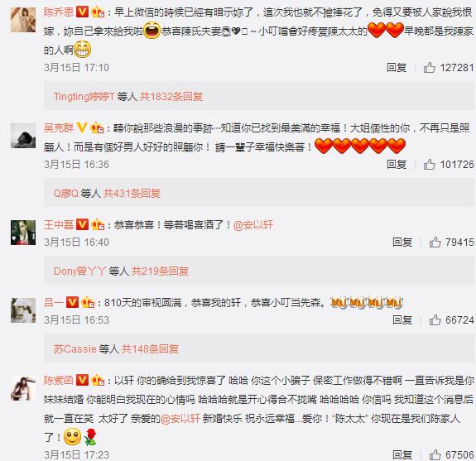Expand 共148条回复 replies
Viewport: 476px width, 461px height.
click(150, 349)
